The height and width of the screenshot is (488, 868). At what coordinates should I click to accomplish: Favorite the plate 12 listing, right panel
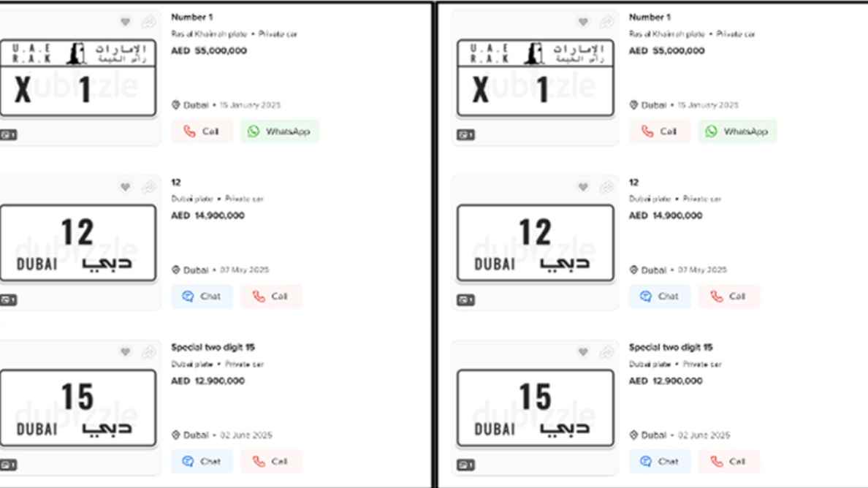pyautogui.click(x=583, y=187)
